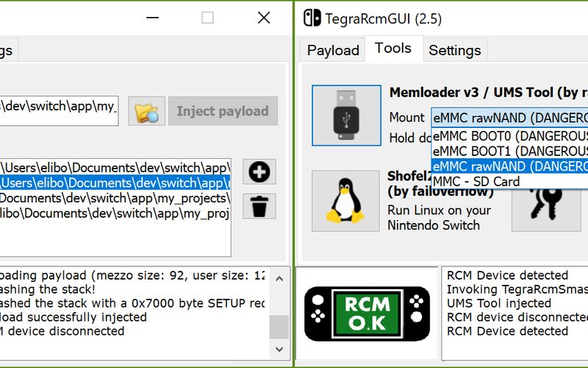Image resolution: width=588 pixels, height=368 pixels.
Task: Select the Tools tab
Action: [x=392, y=49]
